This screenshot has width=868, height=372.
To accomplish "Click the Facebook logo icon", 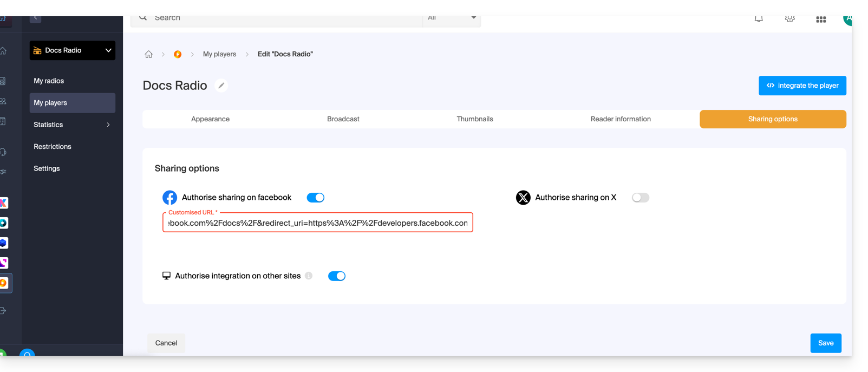I will (x=169, y=198).
